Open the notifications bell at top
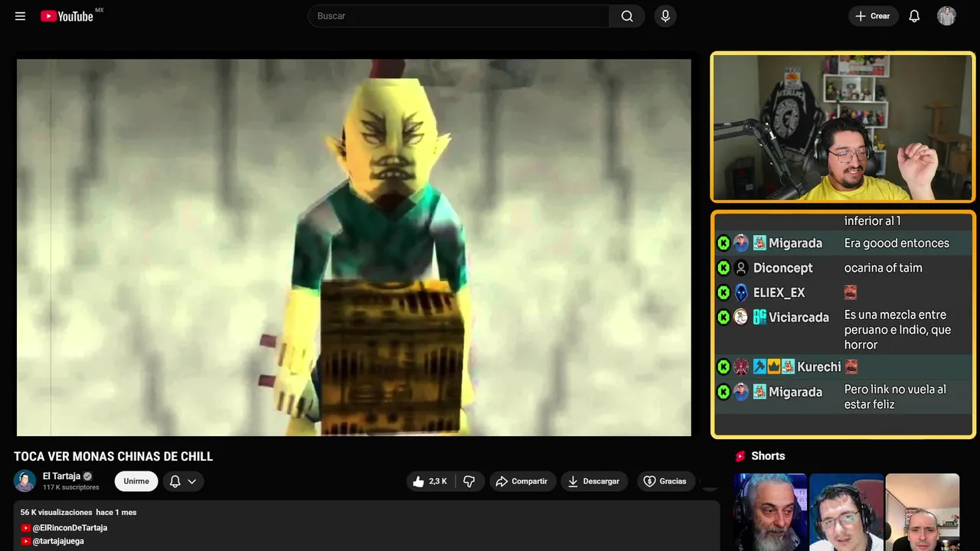Viewport: 980px width, 551px height. (x=914, y=16)
